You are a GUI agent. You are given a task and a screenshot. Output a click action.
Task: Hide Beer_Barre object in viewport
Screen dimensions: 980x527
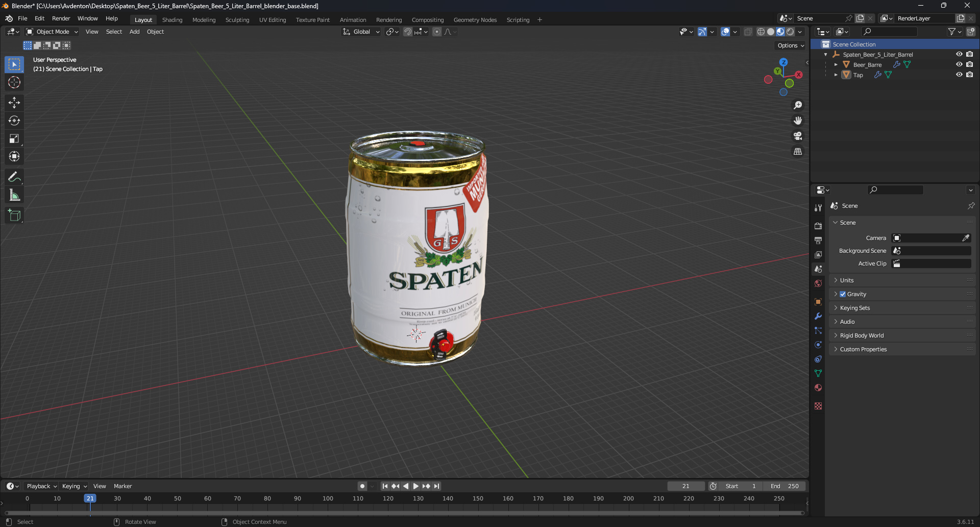[x=959, y=64]
